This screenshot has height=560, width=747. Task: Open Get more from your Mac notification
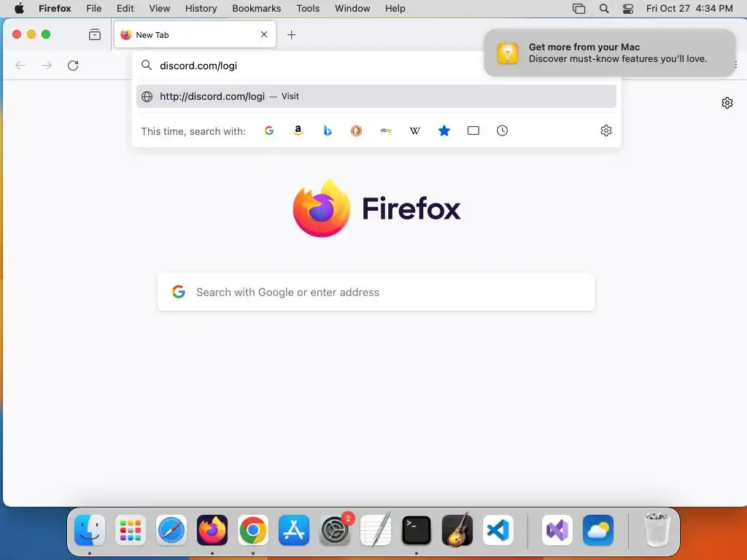[x=610, y=52]
